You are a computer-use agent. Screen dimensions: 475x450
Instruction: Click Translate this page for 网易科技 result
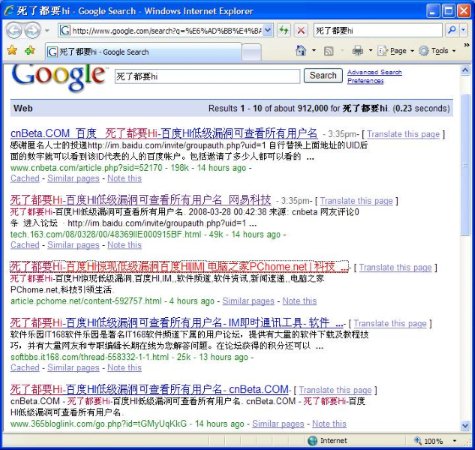click(356, 201)
